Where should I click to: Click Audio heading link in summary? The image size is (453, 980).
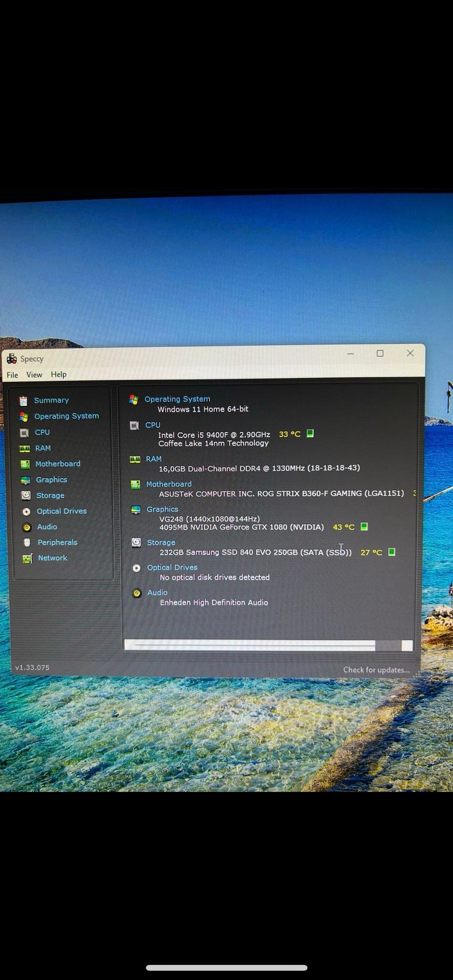tap(158, 592)
